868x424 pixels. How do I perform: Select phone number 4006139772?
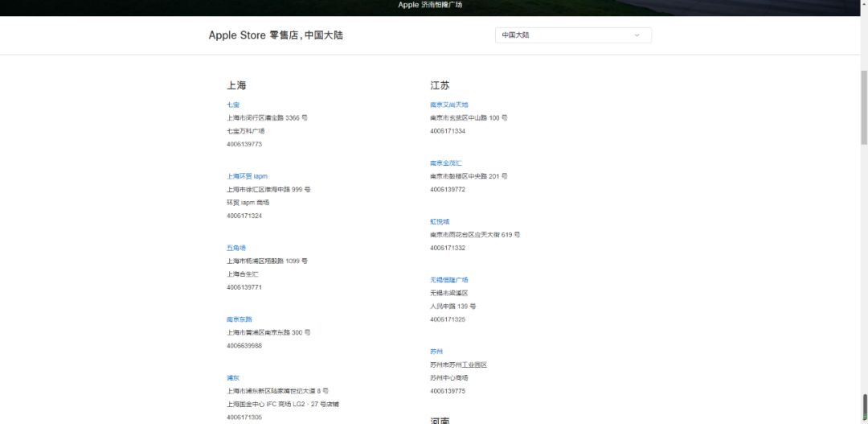448,189
